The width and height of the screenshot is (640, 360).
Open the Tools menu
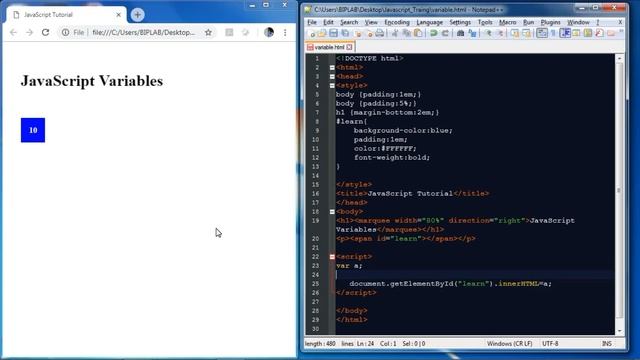point(485,22)
